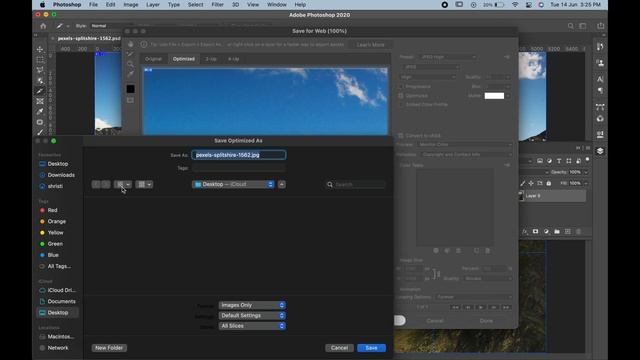Expand the save dialog path chevron button
This screenshot has width=640, height=360.
click(282, 184)
